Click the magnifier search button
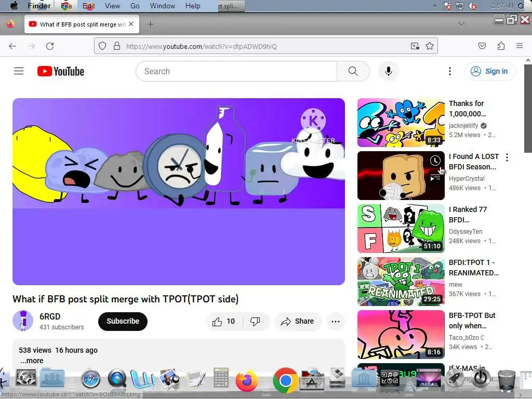This screenshot has width=532, height=399. 353,71
